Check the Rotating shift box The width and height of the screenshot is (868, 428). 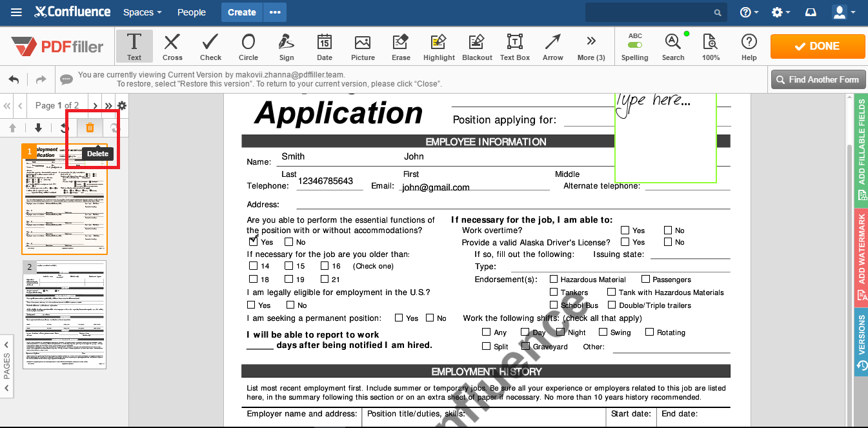(650, 332)
